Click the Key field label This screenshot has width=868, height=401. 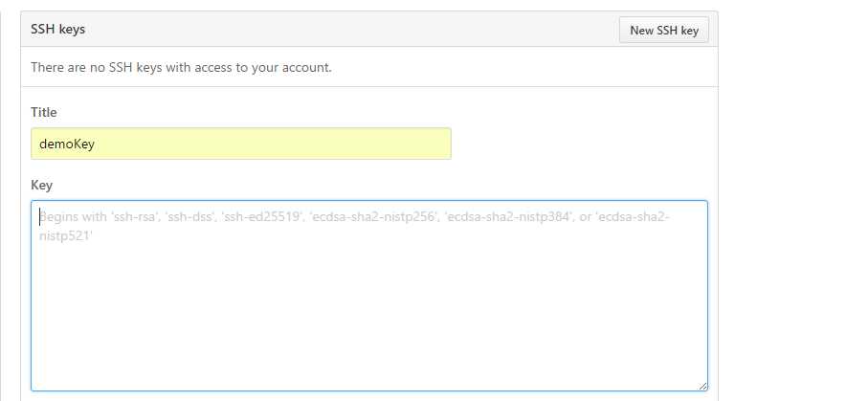coord(41,184)
